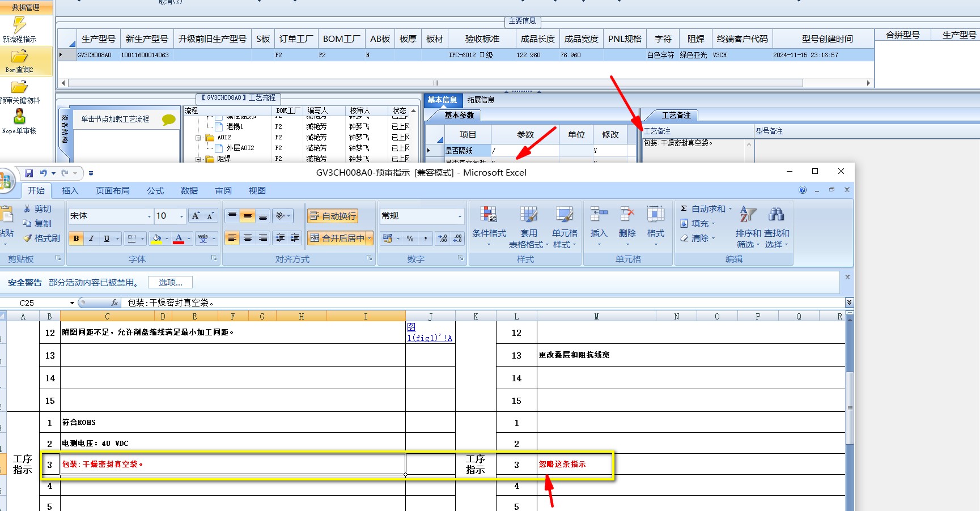This screenshot has height=511, width=980.
Task: Switch to the 数据 ribbon tab
Action: (x=189, y=191)
